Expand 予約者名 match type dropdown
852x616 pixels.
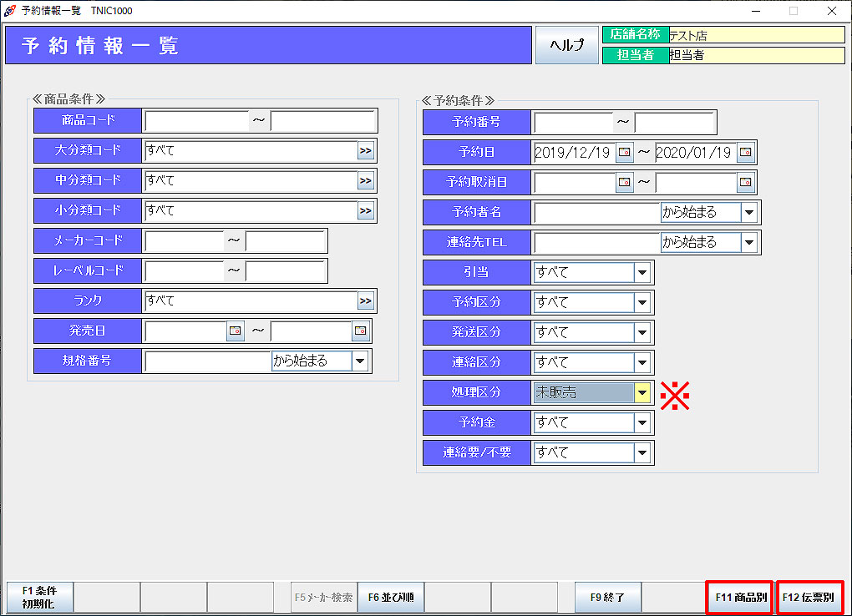(749, 212)
